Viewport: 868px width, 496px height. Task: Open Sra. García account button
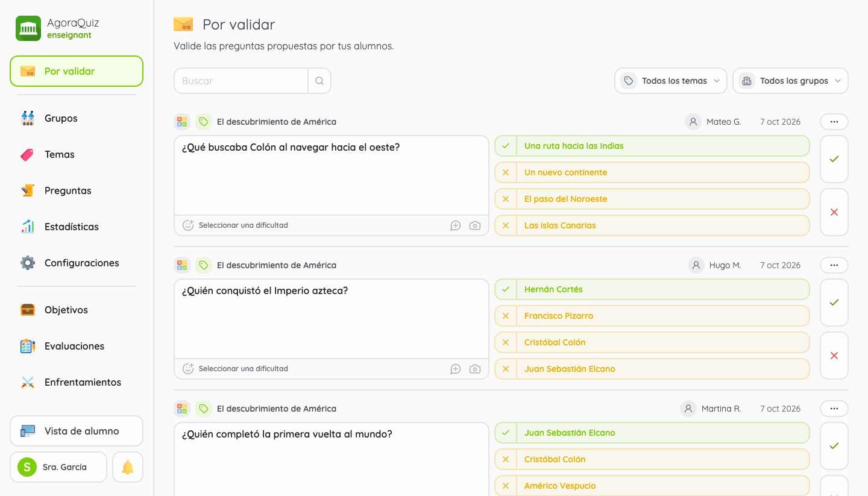coord(58,467)
